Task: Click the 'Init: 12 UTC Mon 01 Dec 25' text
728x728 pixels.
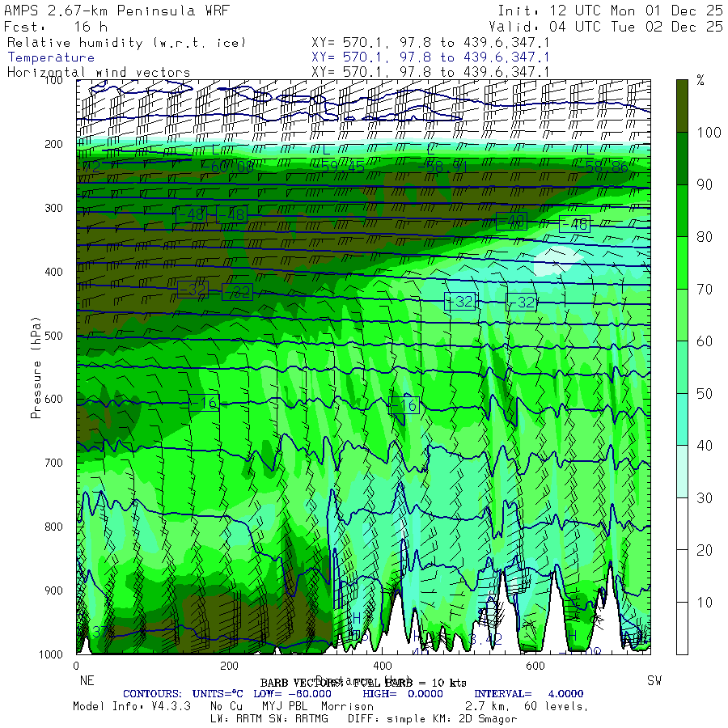Action: [x=611, y=11]
